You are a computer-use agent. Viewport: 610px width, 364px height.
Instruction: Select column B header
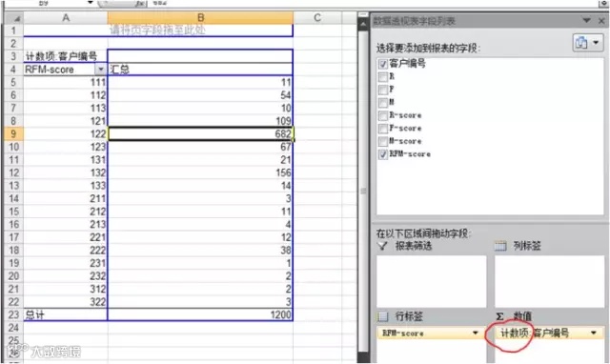tap(200, 18)
